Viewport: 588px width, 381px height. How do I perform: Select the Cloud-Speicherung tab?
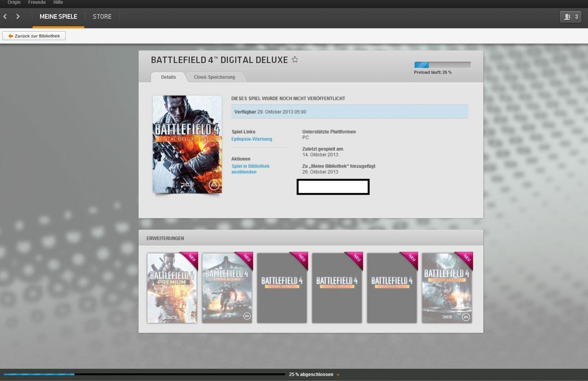214,77
